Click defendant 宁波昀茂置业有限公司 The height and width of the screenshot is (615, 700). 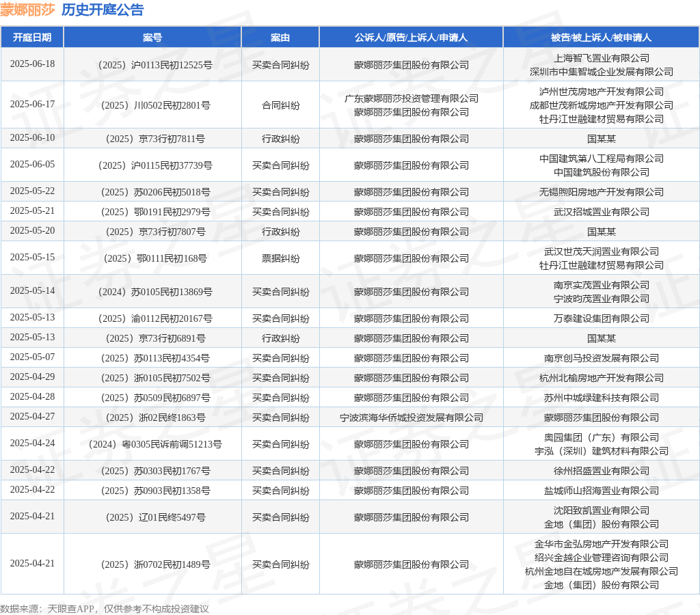pyautogui.click(x=602, y=299)
